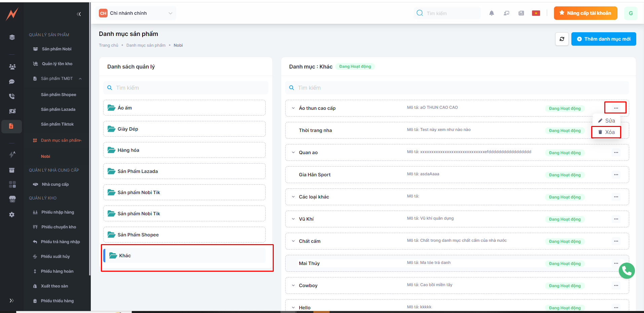
Task: Focus the Danh sách quản lý search field
Action: [186, 88]
